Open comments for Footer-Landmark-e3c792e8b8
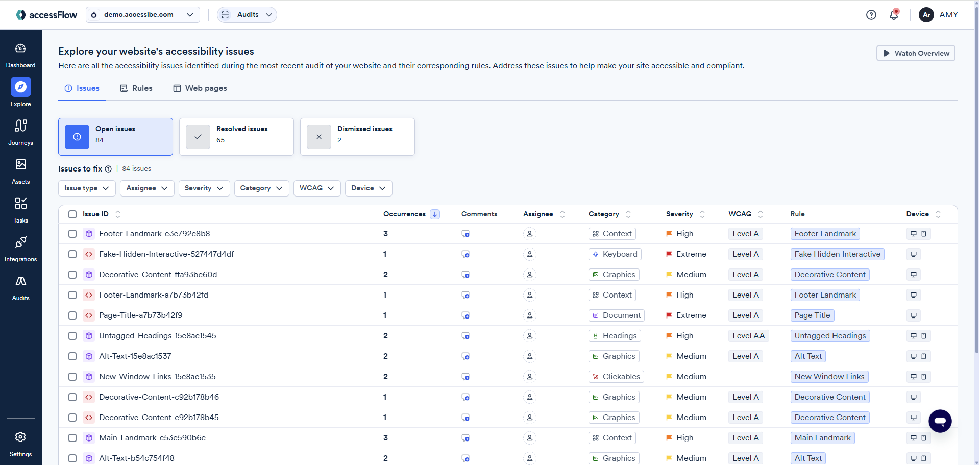Image resolution: width=980 pixels, height=465 pixels. (x=465, y=234)
